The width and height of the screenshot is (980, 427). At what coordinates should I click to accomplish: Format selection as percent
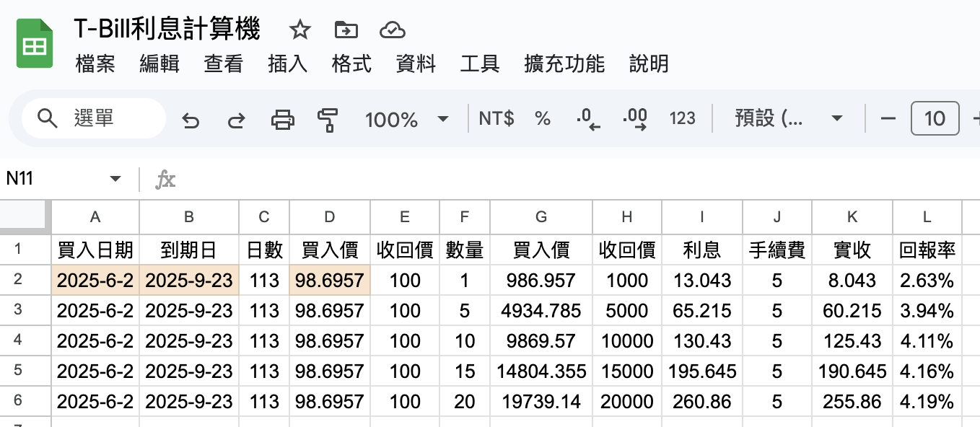pos(543,118)
